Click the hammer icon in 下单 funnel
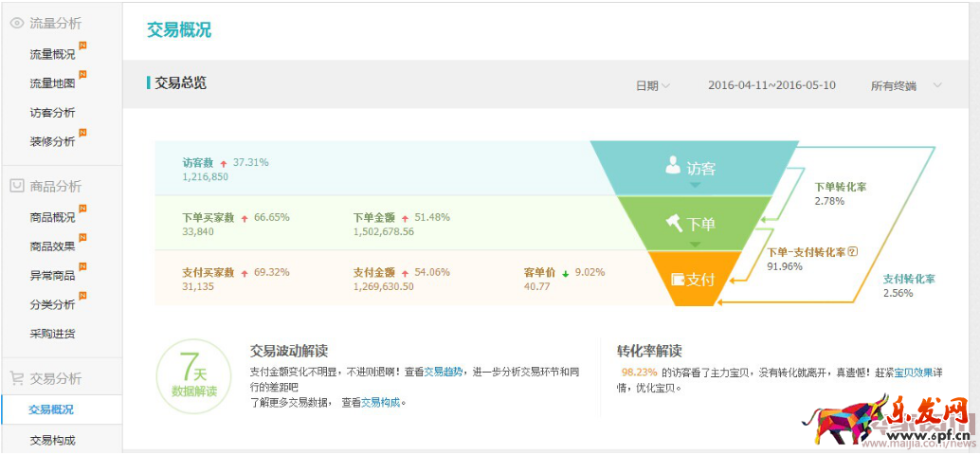This screenshot has width=980, height=455. (x=674, y=224)
